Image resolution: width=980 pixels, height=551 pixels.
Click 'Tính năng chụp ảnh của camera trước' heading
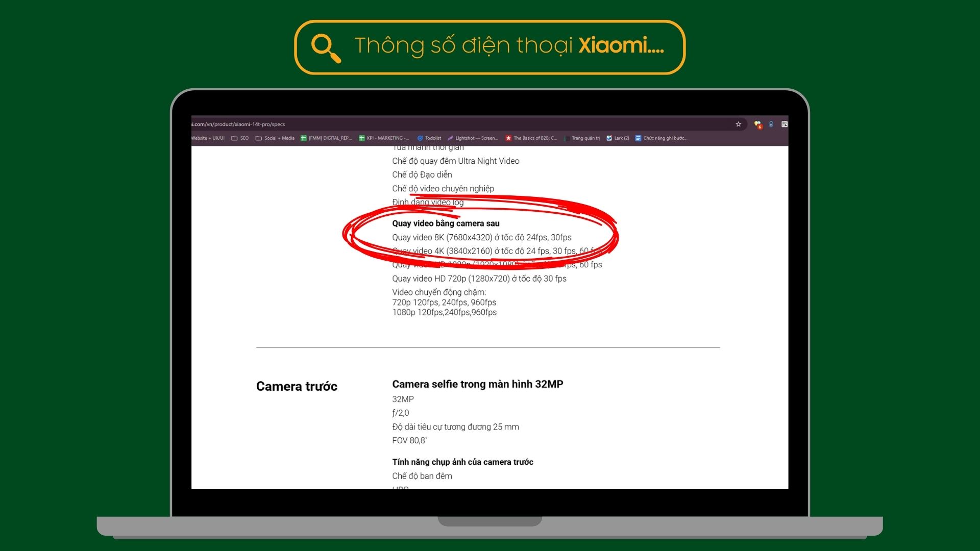(x=462, y=462)
